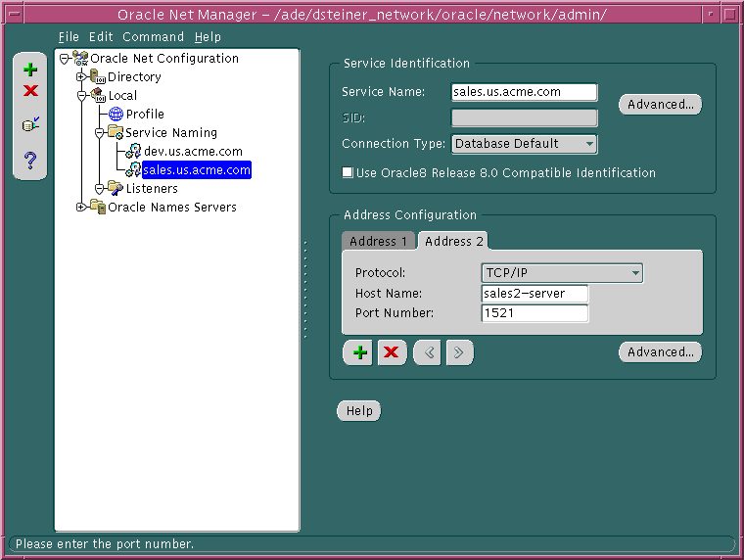Click the question mark Help icon in left toolbar

point(30,160)
